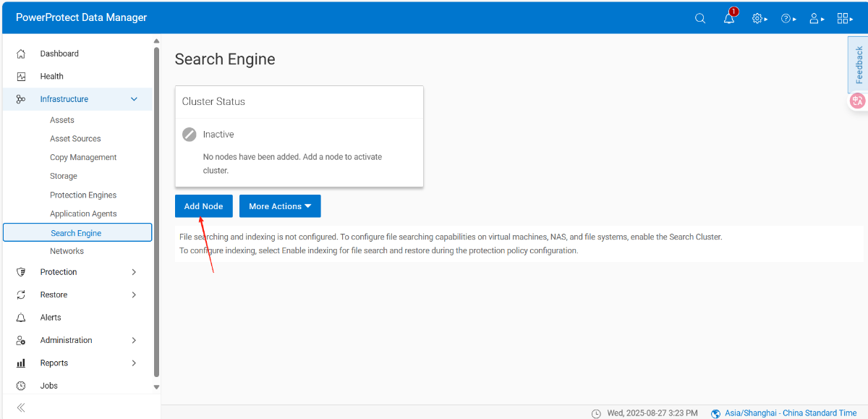Open the apps grid menu
This screenshot has height=419, width=868.
845,18
